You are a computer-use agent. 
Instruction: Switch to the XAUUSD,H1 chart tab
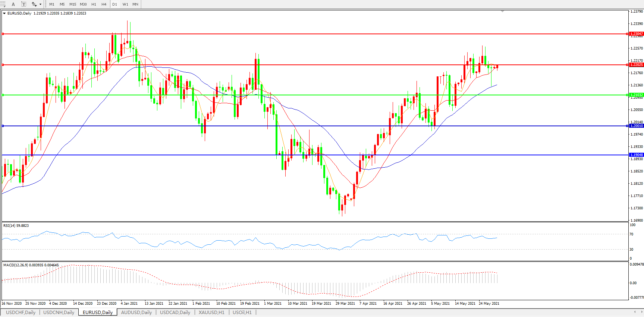tap(211, 313)
